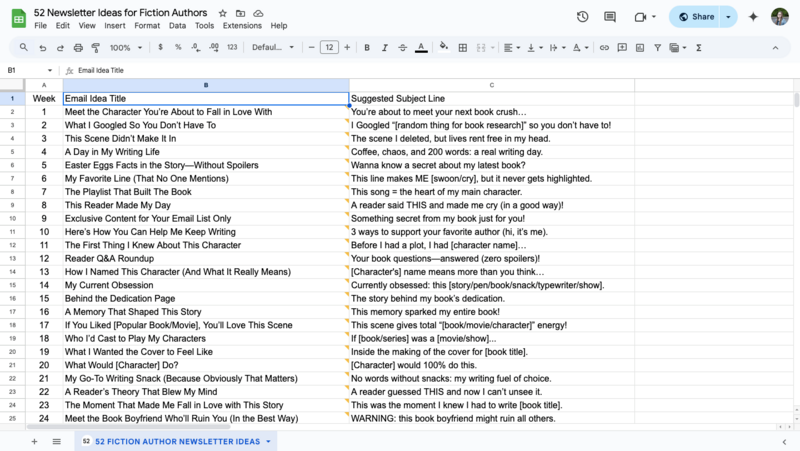Open the Help menu

coord(279,26)
